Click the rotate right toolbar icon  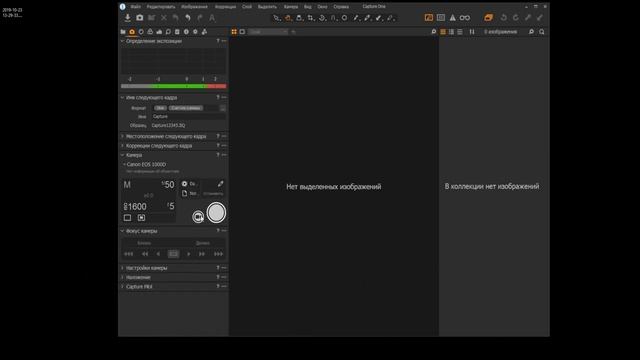(x=516, y=18)
